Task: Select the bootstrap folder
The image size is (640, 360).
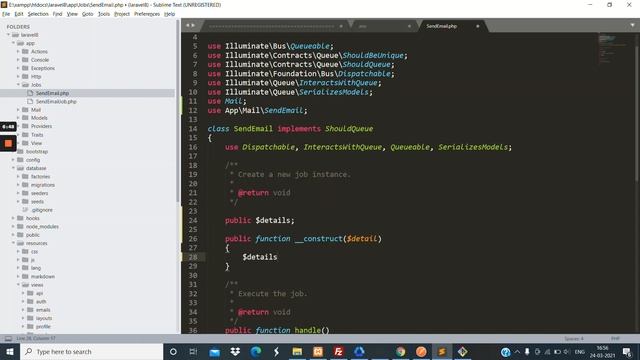Action: (37, 151)
